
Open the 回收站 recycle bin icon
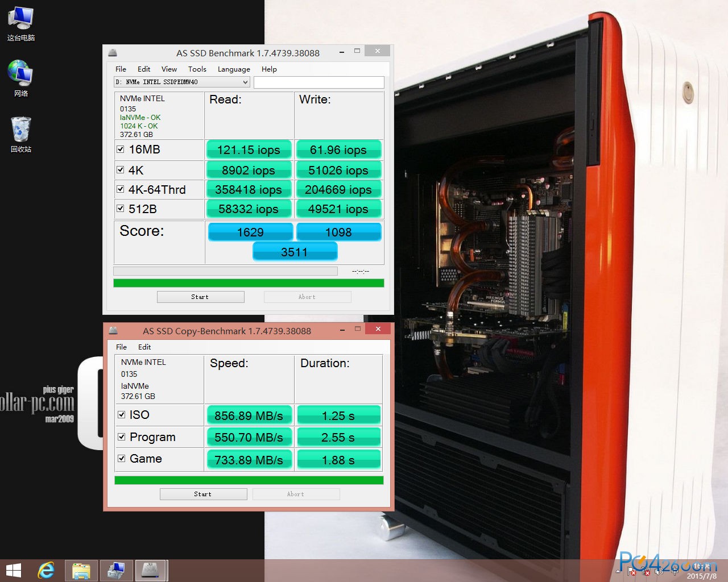[21, 134]
